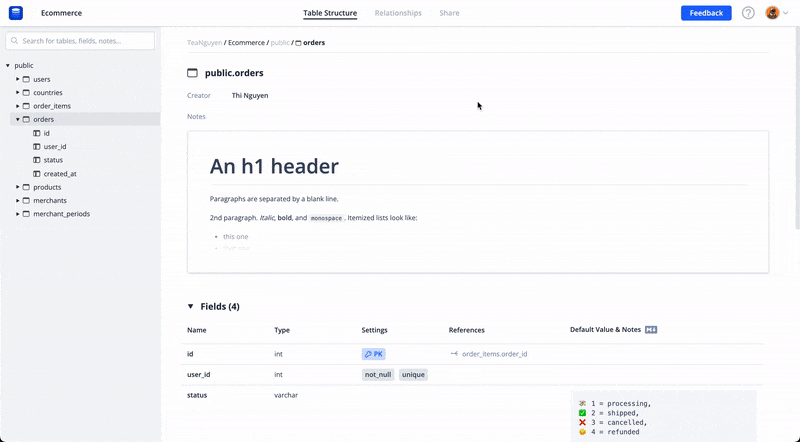Screen dimensions: 800x442
Task: Open Ecommerce breadcrumb link
Action: click(x=246, y=42)
